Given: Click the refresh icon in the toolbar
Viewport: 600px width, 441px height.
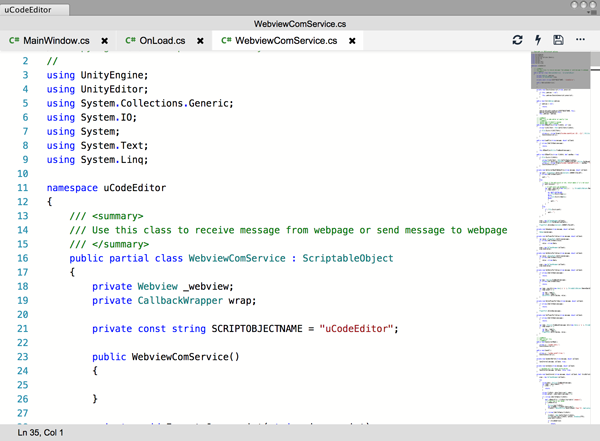Looking at the screenshot, I should (x=517, y=40).
